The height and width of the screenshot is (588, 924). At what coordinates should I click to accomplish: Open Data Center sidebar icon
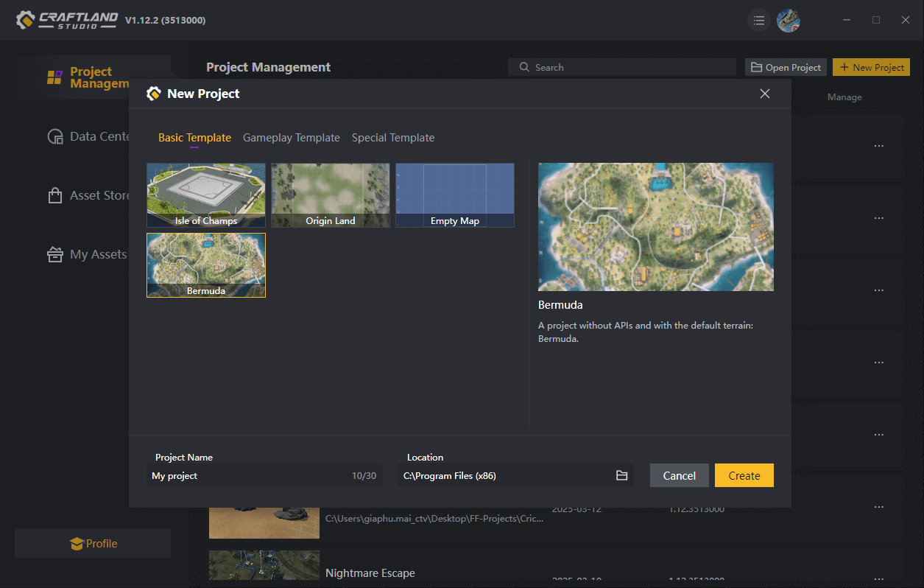pos(55,136)
